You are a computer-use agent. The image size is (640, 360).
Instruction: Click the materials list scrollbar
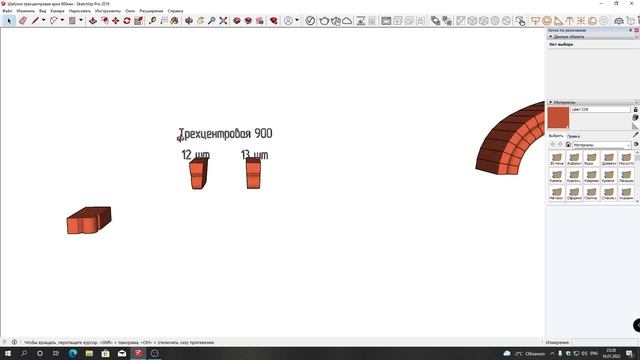pos(637,176)
